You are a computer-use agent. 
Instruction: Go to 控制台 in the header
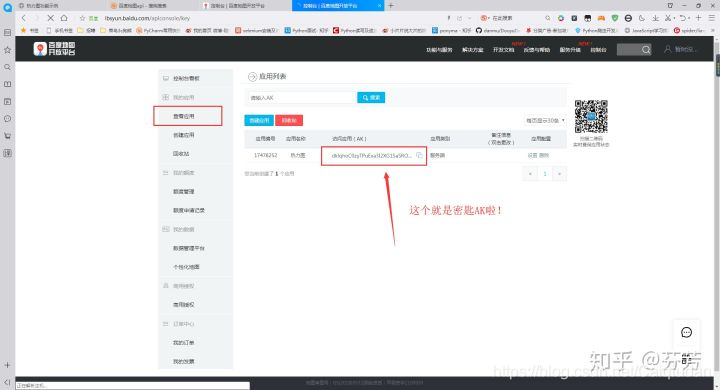click(598, 50)
